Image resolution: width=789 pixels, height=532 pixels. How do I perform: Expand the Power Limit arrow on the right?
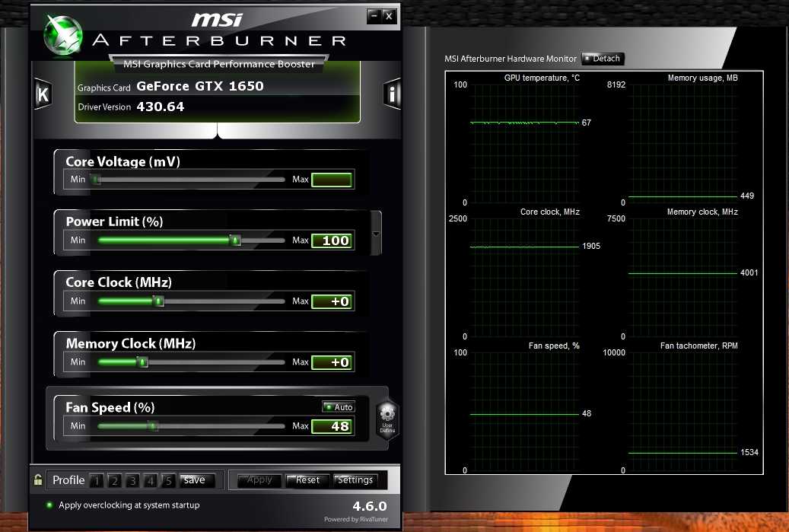tap(376, 233)
